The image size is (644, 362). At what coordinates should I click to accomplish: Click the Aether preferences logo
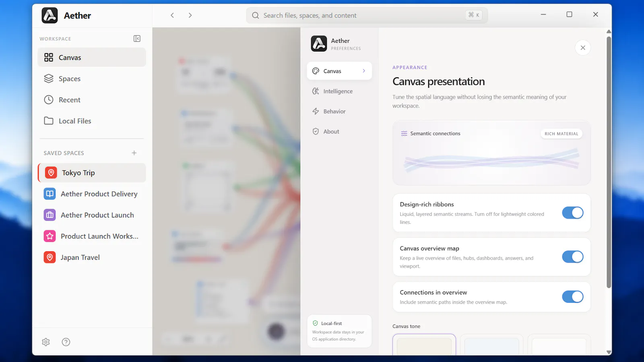(x=319, y=43)
